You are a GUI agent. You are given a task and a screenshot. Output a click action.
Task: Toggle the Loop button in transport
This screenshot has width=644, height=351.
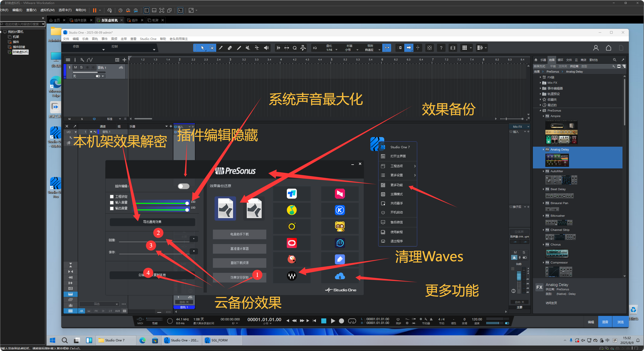352,321
